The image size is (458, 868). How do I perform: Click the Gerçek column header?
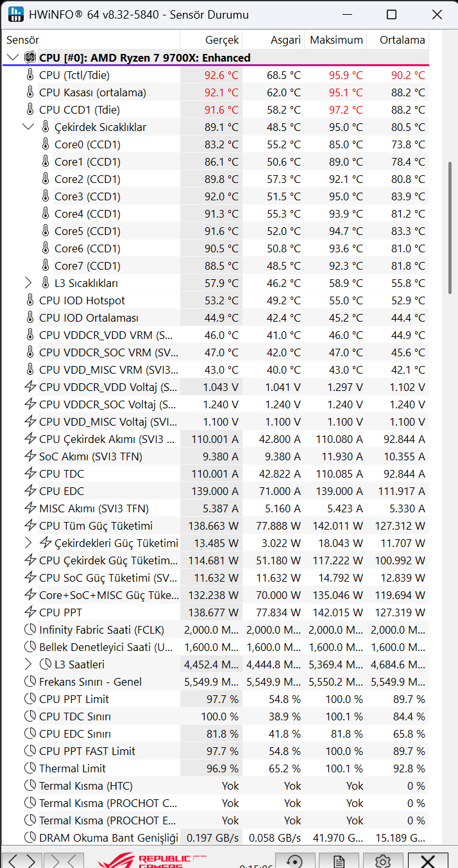pos(211,40)
